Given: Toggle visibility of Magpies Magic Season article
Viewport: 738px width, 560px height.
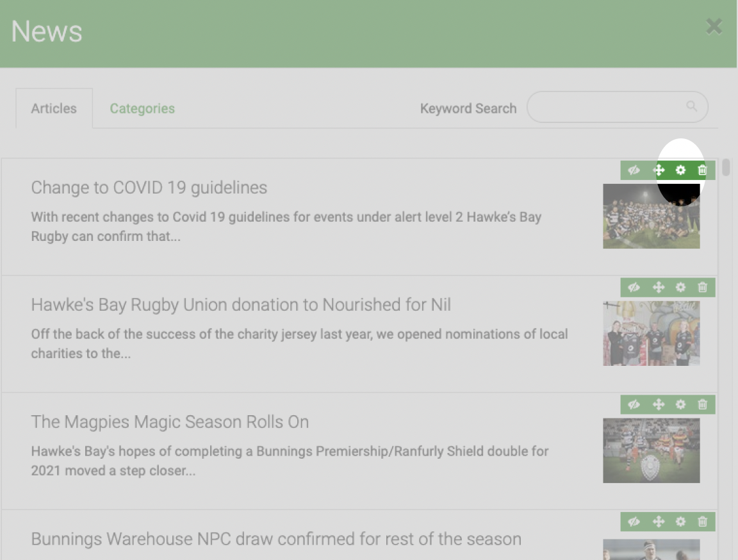Looking at the screenshot, I should [634, 405].
